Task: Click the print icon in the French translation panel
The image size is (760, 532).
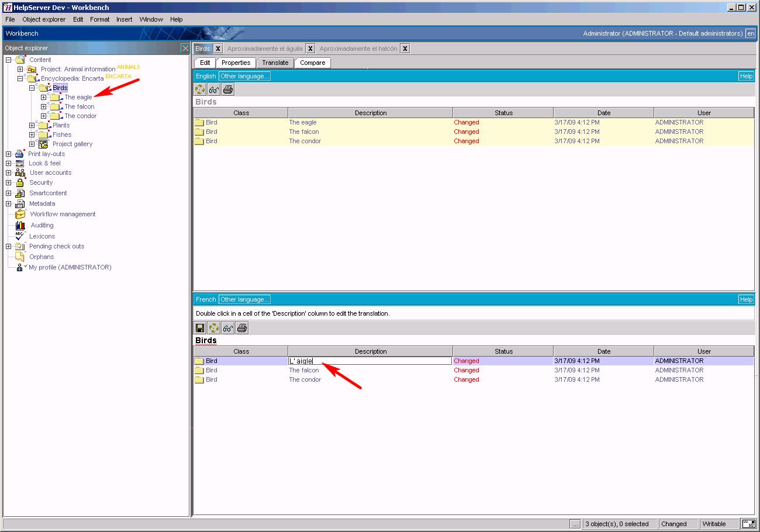Action: [242, 327]
